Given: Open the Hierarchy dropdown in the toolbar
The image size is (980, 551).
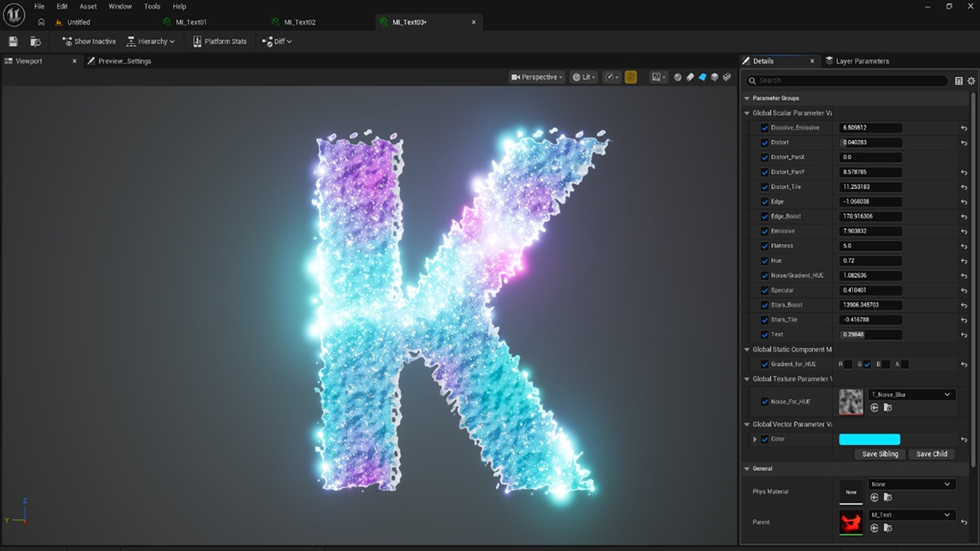Looking at the screenshot, I should (151, 41).
